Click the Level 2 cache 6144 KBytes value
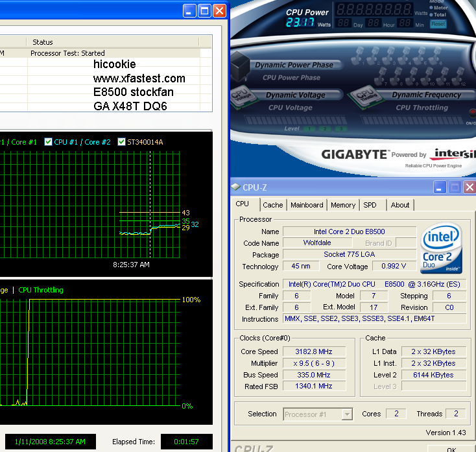Screen dimensions: 476x452 point(433,375)
